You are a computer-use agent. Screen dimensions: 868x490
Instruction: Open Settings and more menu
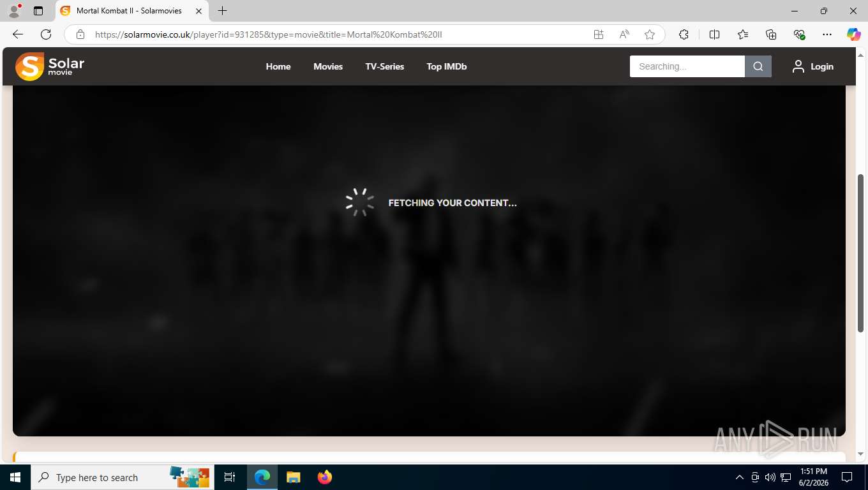(827, 34)
